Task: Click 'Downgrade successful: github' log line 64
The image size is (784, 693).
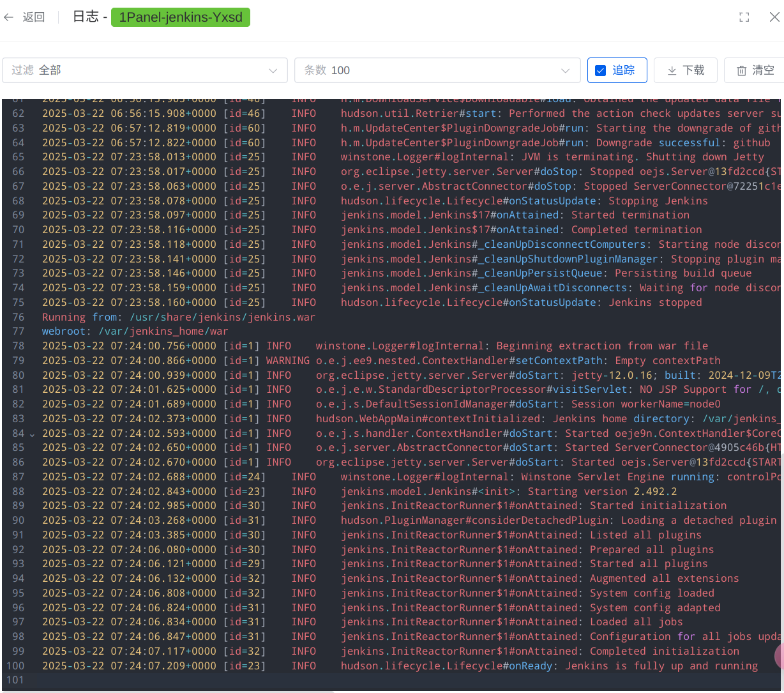Action: 406,143
